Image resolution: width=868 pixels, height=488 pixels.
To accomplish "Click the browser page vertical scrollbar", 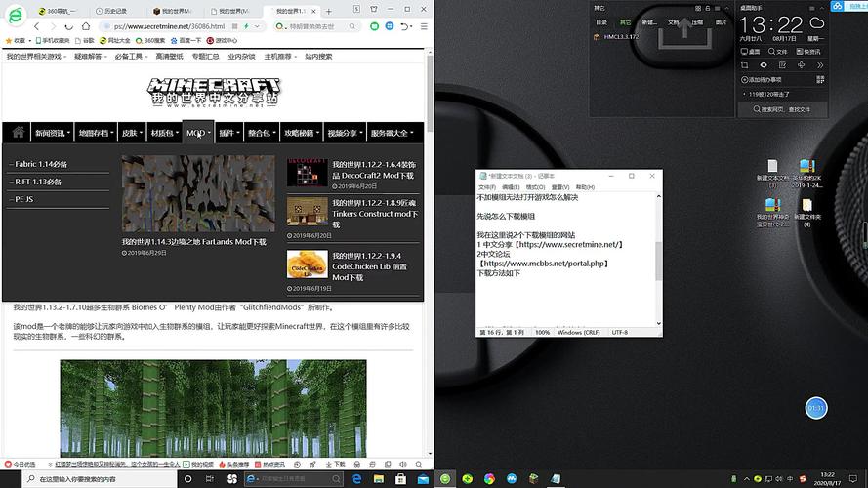I will click(x=430, y=253).
